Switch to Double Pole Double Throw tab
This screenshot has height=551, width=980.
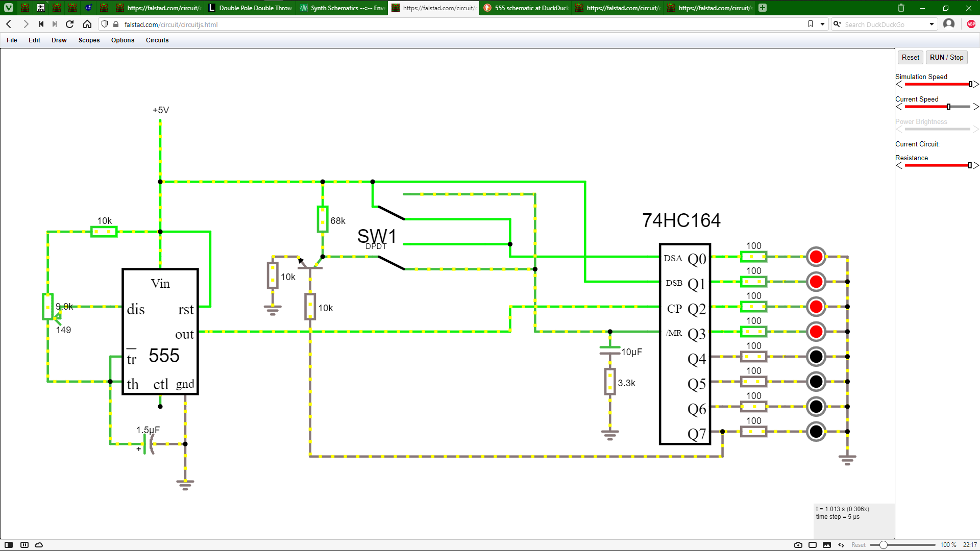tap(250, 8)
